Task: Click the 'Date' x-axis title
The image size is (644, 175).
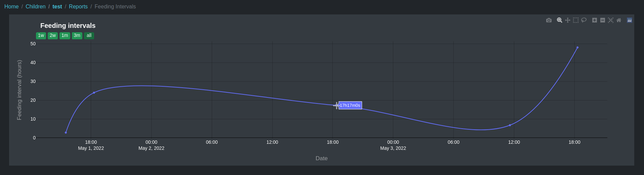Action: (x=322, y=158)
